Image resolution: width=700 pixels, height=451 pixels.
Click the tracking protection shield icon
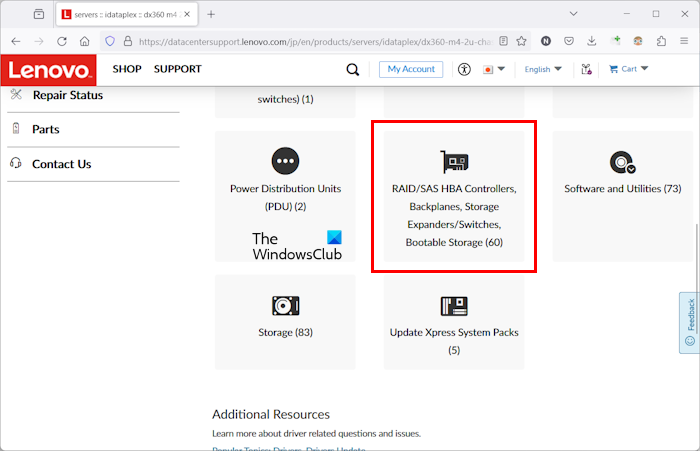(110, 42)
